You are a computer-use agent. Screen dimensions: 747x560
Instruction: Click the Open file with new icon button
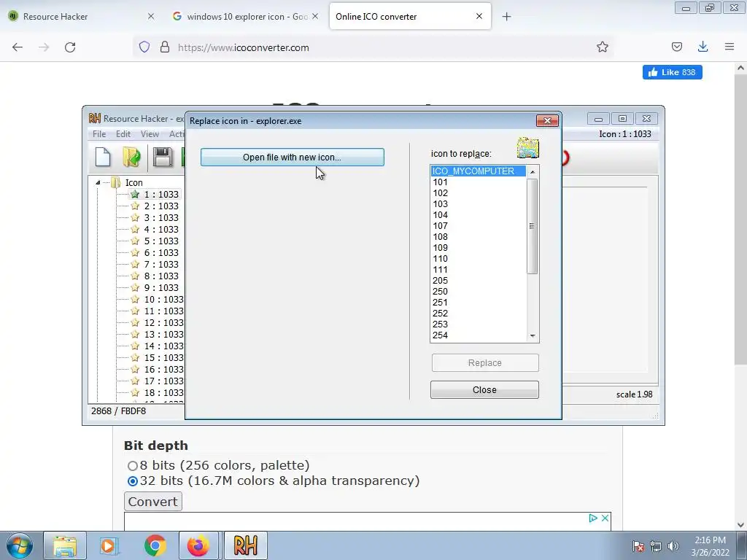(292, 157)
